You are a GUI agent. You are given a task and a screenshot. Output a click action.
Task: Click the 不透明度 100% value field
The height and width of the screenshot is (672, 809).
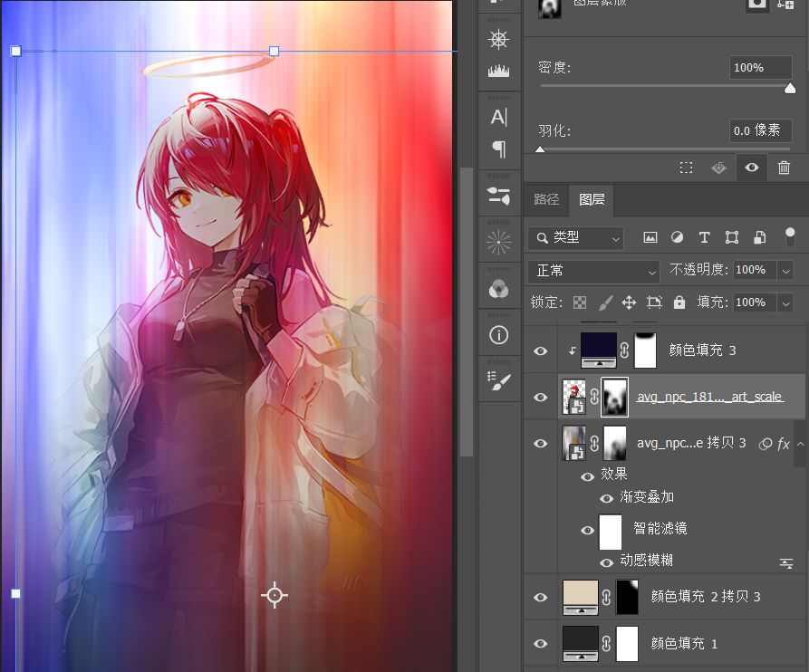pyautogui.click(x=755, y=270)
